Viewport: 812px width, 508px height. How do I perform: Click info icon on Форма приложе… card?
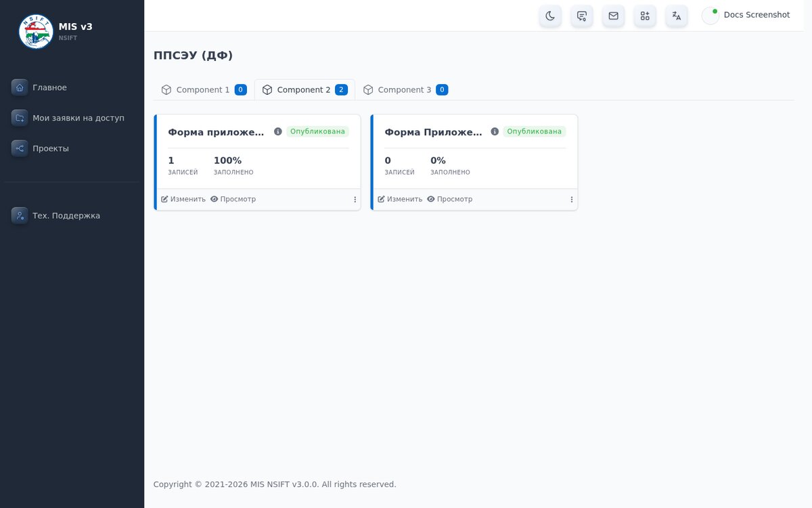click(278, 131)
